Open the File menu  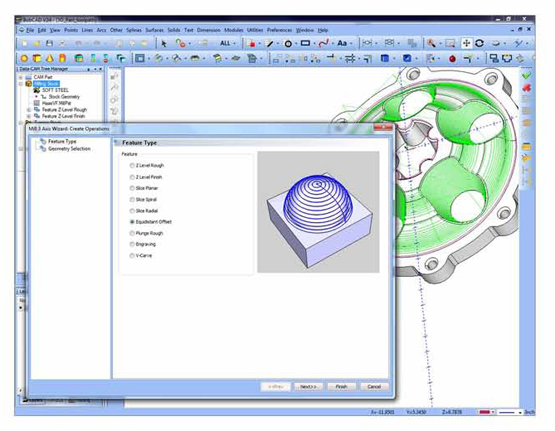click(30, 30)
